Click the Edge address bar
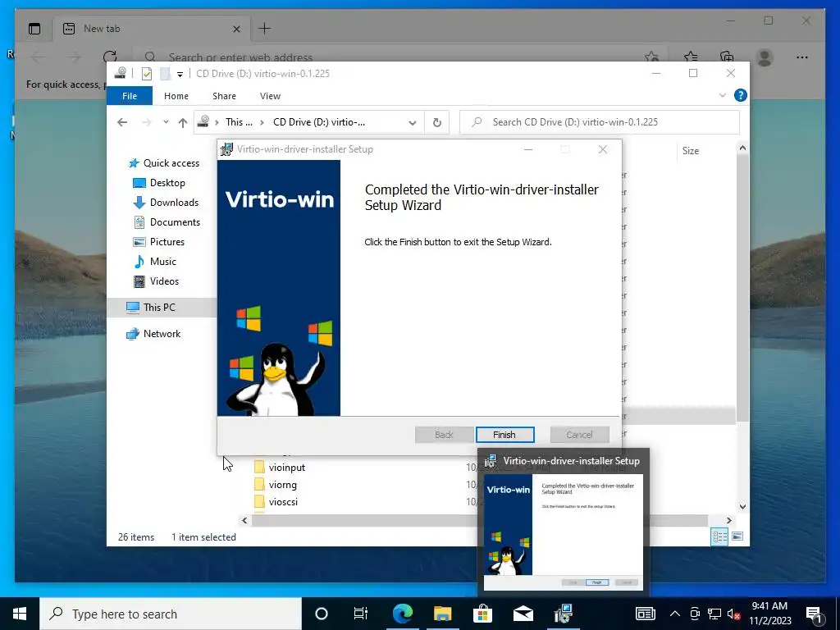The height and width of the screenshot is (630, 840). coord(396,57)
